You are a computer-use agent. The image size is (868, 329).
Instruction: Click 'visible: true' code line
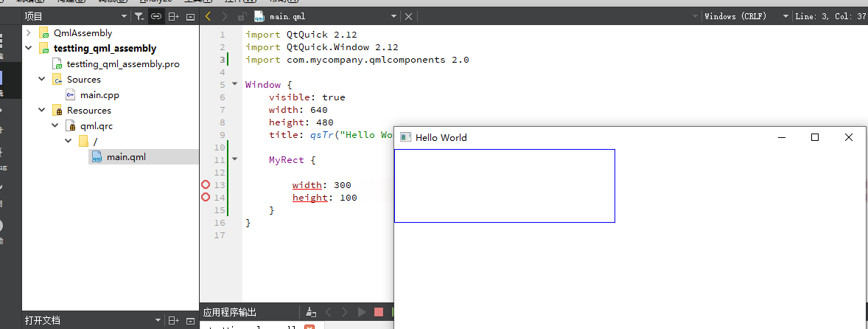[307, 97]
